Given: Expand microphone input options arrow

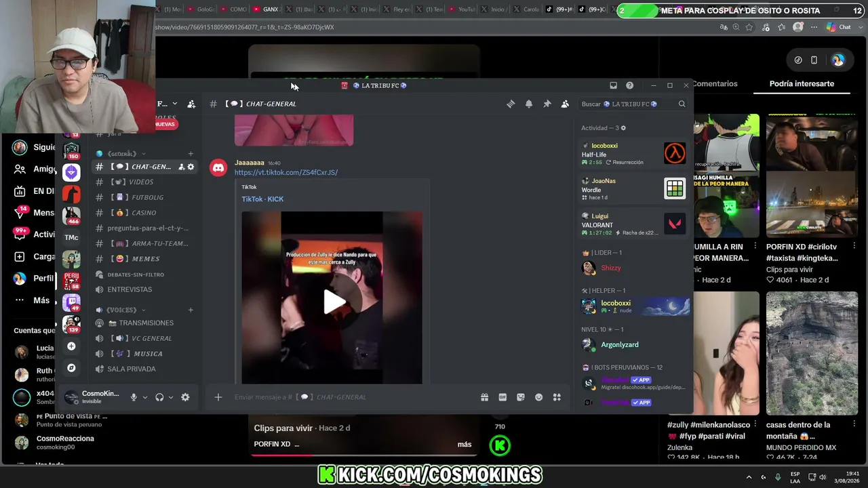Looking at the screenshot, I should click(x=145, y=397).
